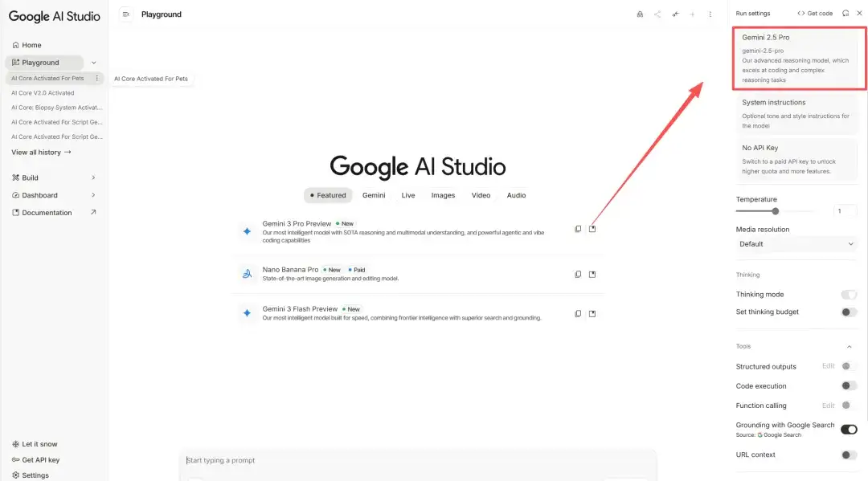Switch to the Live tab
This screenshot has width=868, height=481.
[408, 195]
